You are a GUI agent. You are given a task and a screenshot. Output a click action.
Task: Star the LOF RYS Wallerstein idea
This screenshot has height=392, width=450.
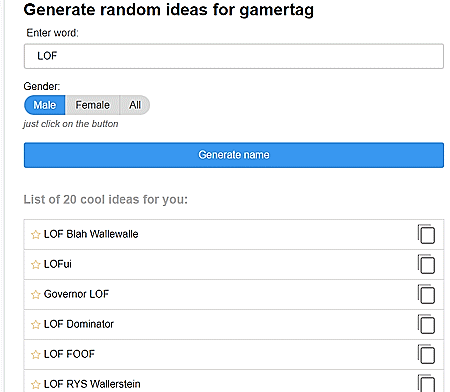pyautogui.click(x=35, y=384)
